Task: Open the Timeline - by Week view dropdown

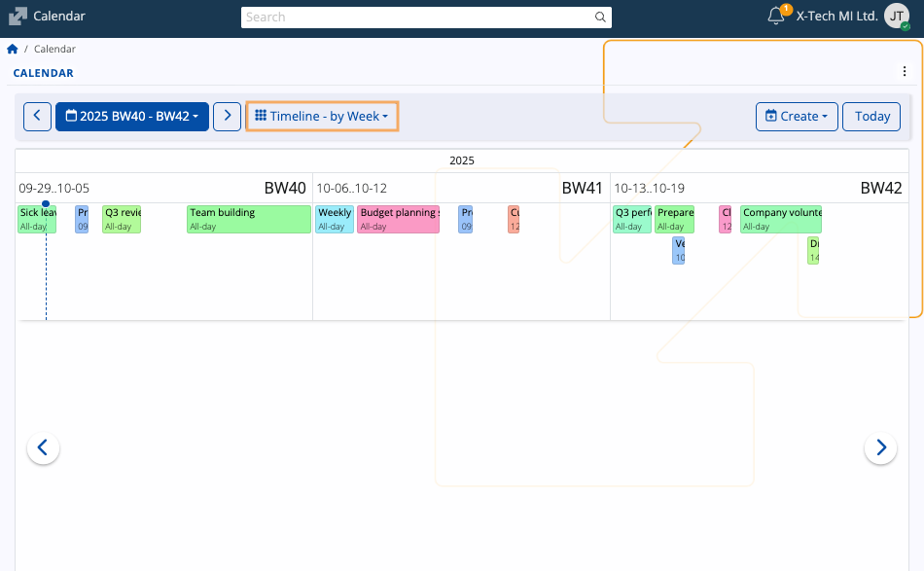Action: coord(322,116)
